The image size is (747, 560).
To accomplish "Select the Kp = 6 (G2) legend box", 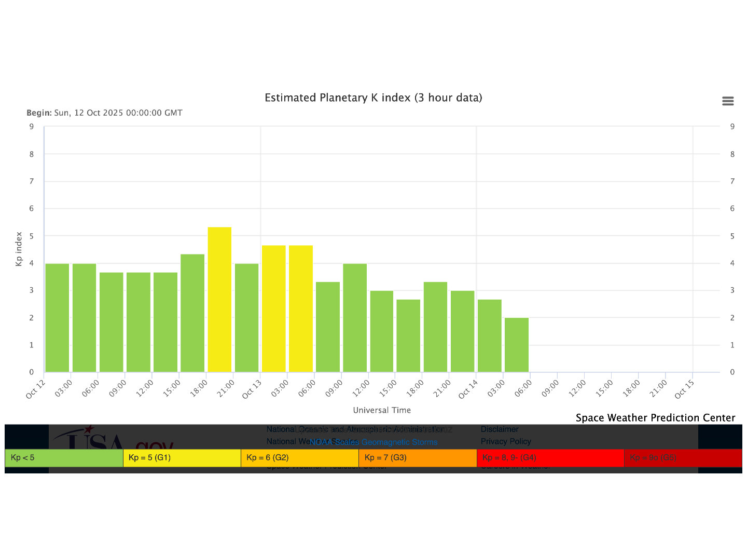I will coord(299,458).
